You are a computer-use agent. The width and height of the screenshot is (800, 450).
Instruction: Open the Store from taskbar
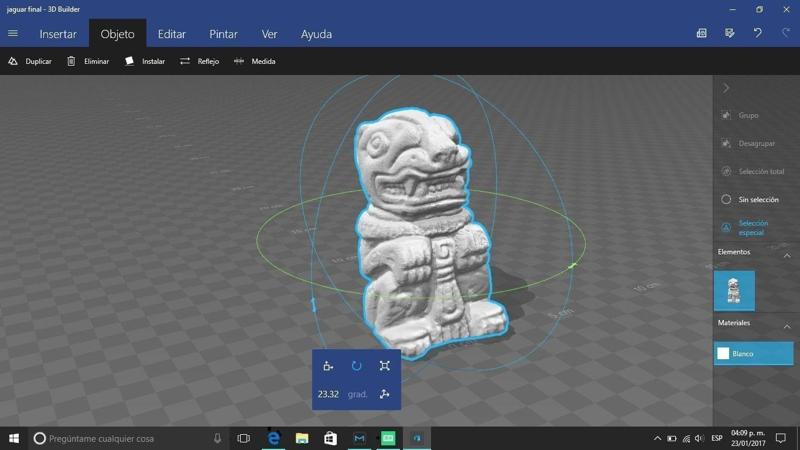(x=331, y=438)
